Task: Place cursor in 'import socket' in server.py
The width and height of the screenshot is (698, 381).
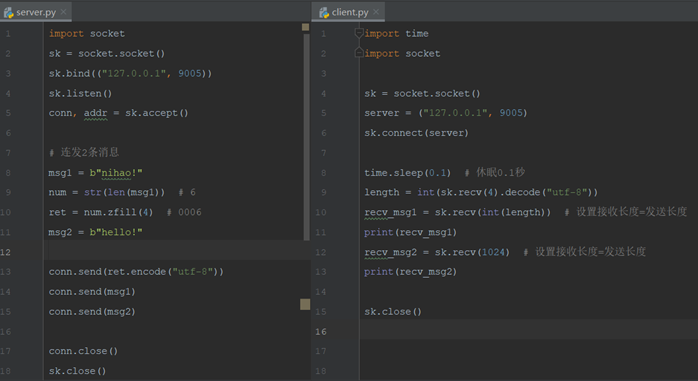Action: click(x=87, y=33)
